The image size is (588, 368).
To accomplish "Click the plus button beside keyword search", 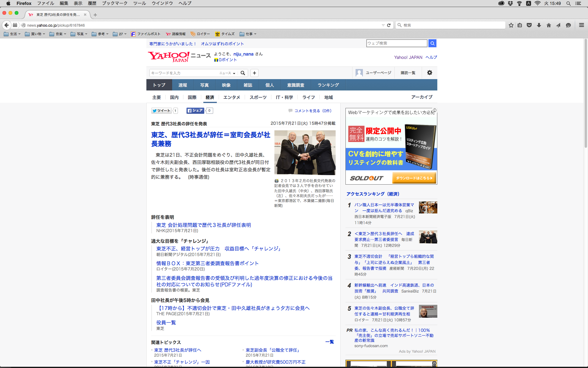I will click(254, 73).
